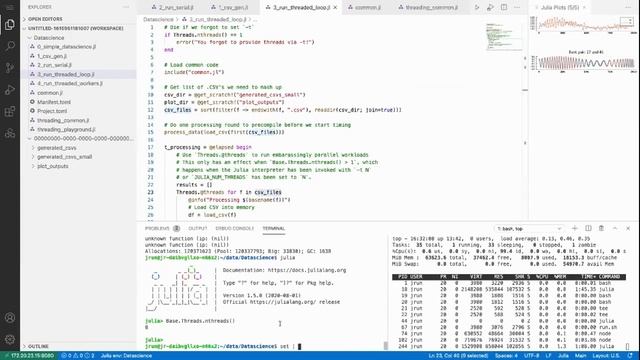640x360 pixels.
Task: Open the Source Control view
Action: click(x=10, y=68)
